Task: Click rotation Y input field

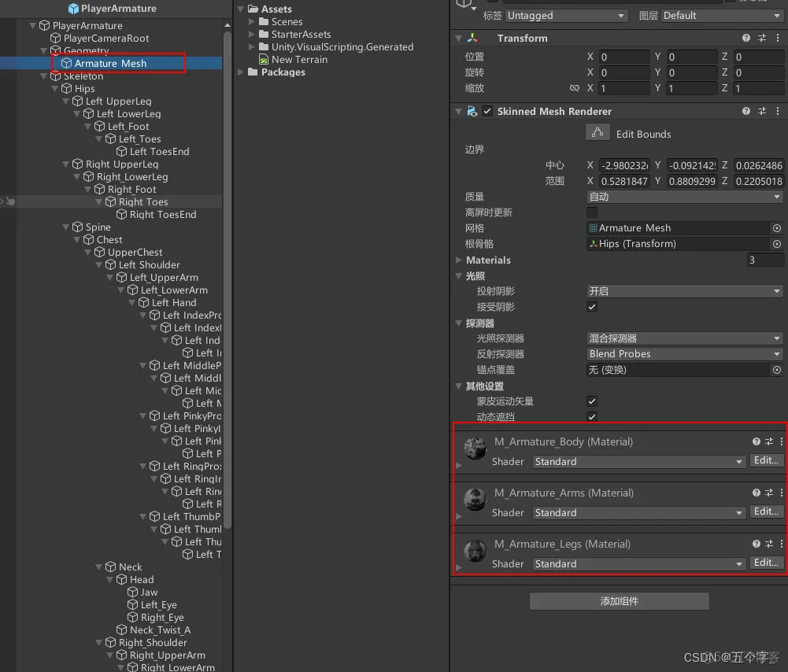Action: pos(691,72)
